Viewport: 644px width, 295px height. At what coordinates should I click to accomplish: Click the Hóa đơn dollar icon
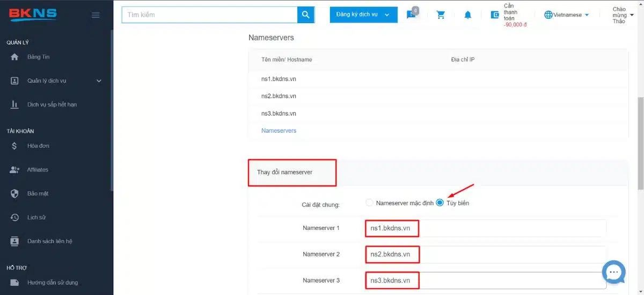(15, 146)
